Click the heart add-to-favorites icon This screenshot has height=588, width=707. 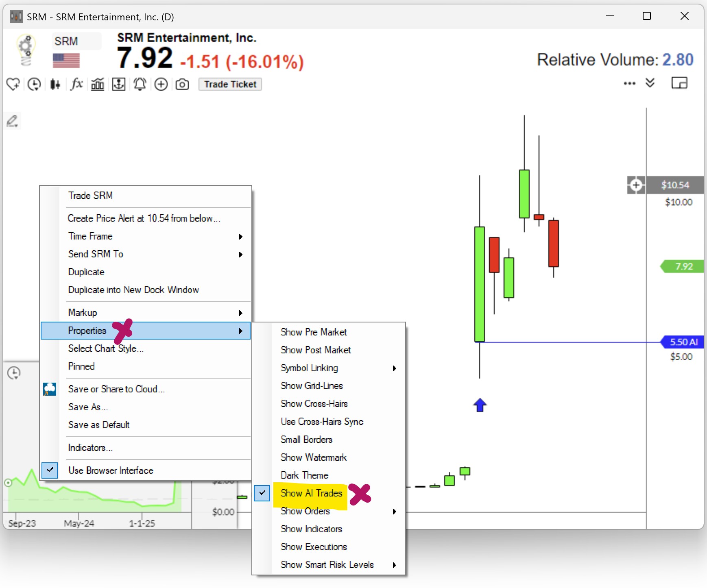13,84
